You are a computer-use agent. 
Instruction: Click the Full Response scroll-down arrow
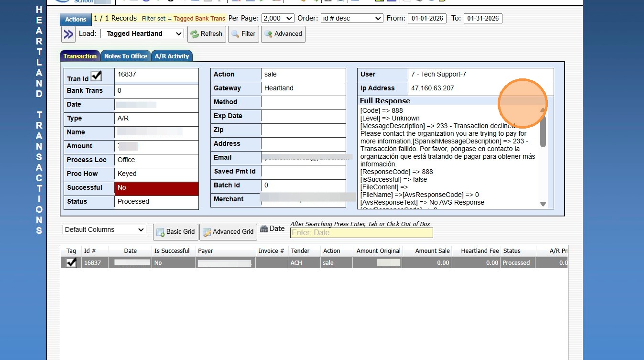(x=543, y=204)
